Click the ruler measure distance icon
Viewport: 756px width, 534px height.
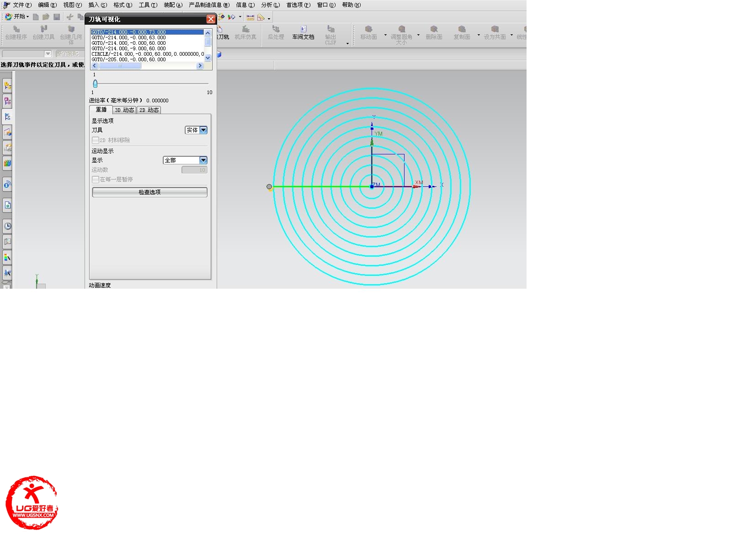pyautogui.click(x=250, y=17)
